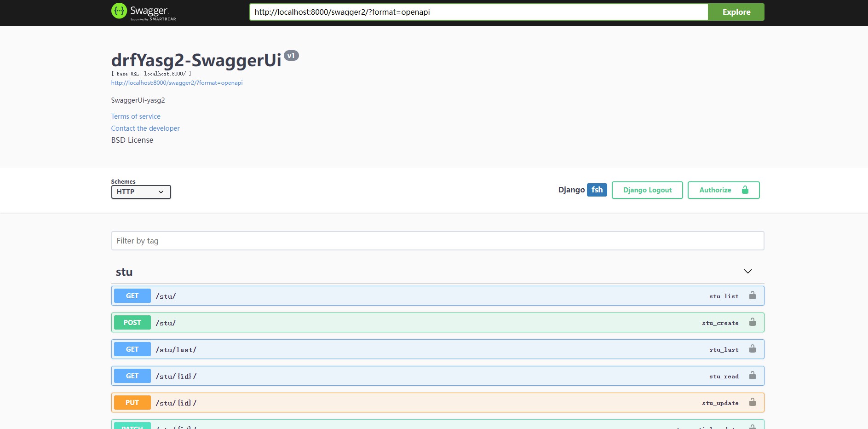
Task: Click the Authorize button
Action: pos(723,190)
